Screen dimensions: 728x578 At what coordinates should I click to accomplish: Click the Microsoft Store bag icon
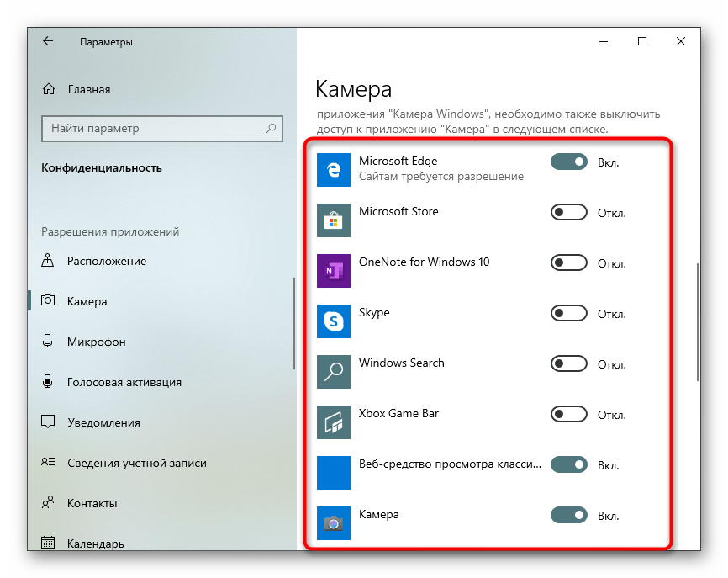coord(333,220)
